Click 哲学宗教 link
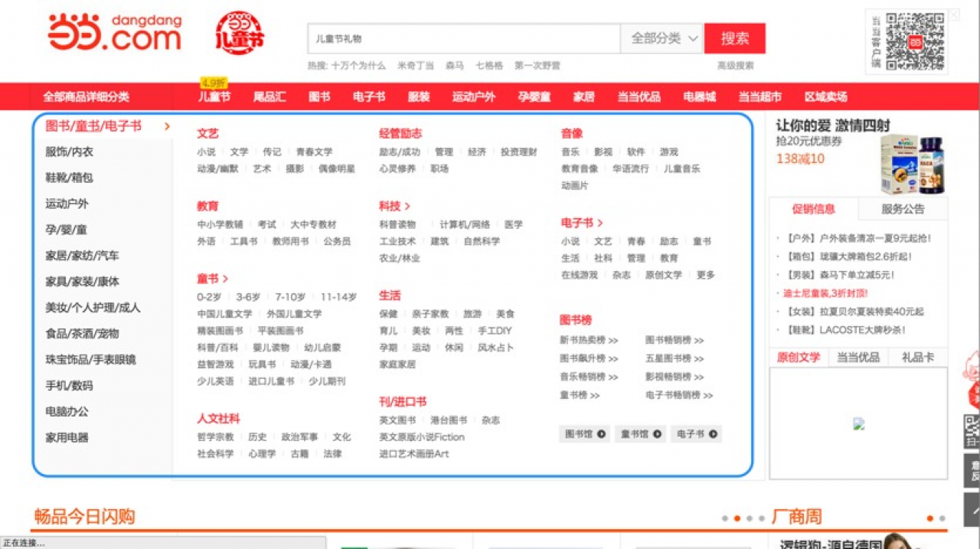 point(215,436)
